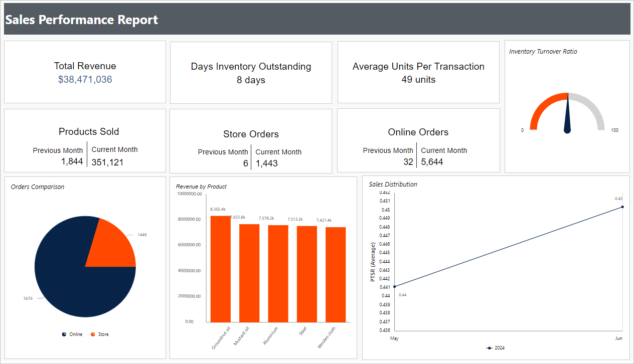
Task: Click the Products Sold card title
Action: tap(89, 132)
